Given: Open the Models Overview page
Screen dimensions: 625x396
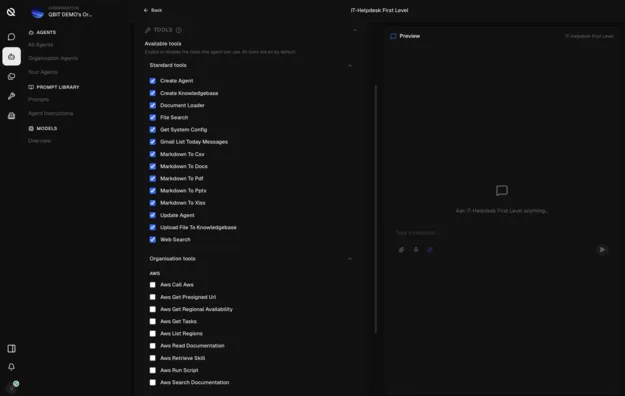Looking at the screenshot, I should click(39, 141).
